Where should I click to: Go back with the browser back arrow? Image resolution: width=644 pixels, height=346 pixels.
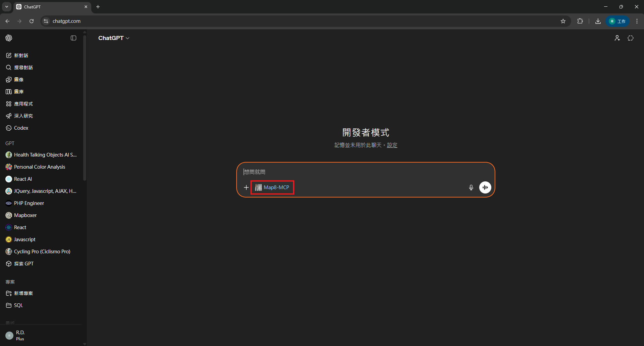click(x=7, y=21)
